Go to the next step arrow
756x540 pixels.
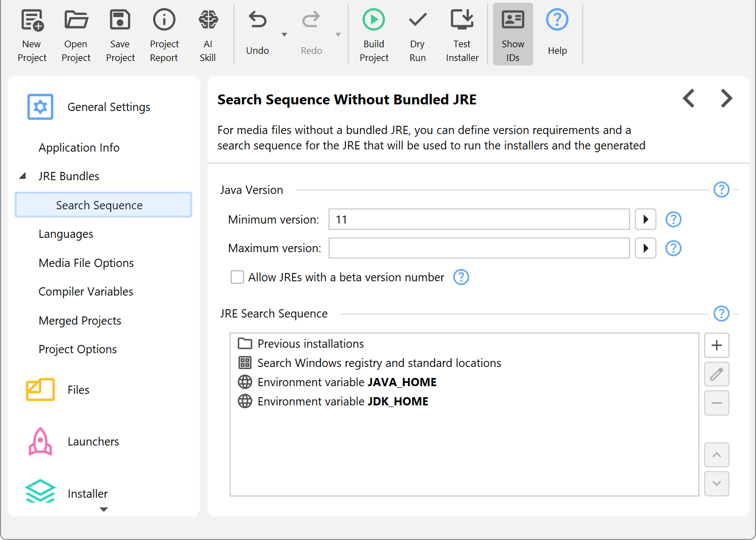click(726, 98)
